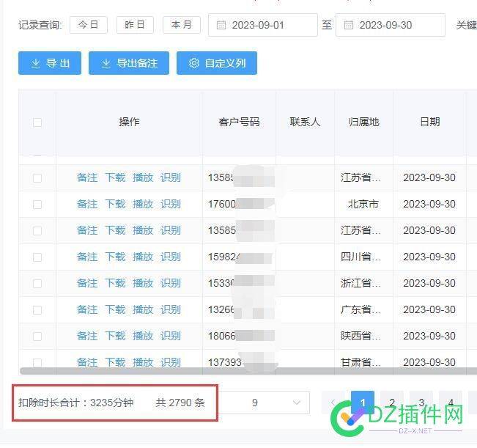This screenshot has width=477, height=448.
Task: Click 备注 in the 广东省 row
Action: [87, 310]
